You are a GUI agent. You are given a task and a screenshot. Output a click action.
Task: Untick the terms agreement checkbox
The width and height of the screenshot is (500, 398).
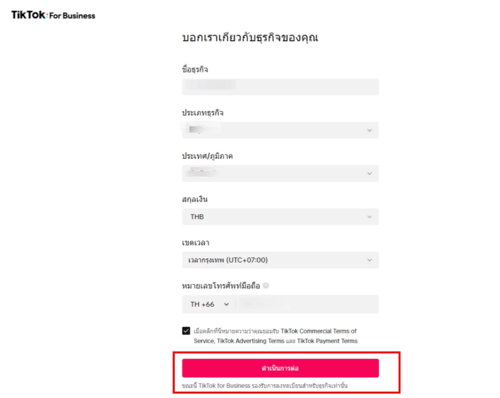click(186, 331)
